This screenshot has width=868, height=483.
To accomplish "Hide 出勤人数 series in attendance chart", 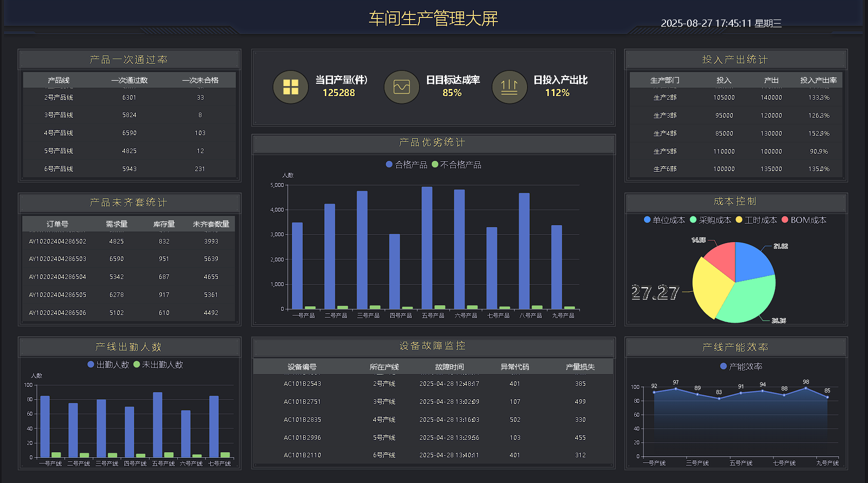I will pyautogui.click(x=108, y=364).
